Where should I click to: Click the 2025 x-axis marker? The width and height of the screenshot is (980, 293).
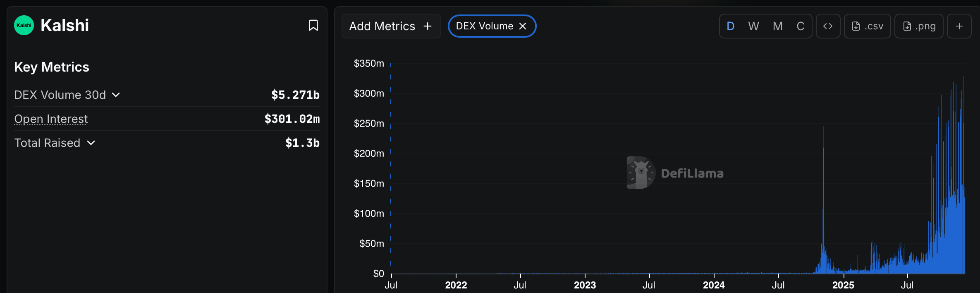843,285
